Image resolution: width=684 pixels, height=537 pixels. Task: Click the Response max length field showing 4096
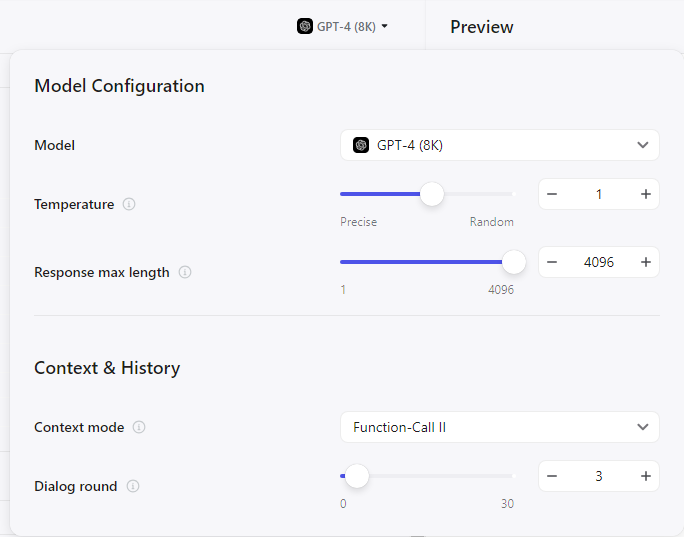pyautogui.click(x=599, y=262)
